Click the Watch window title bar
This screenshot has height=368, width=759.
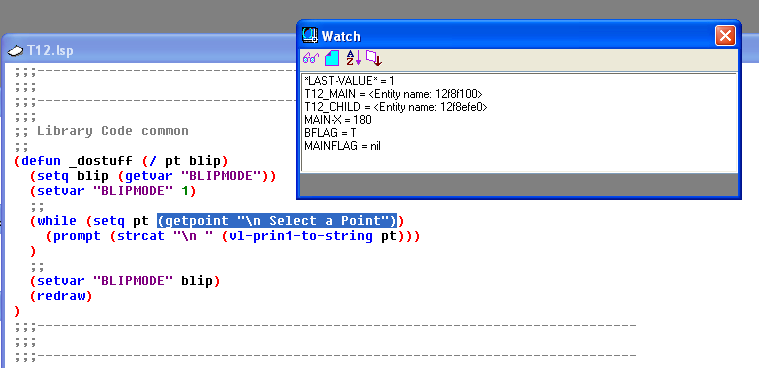click(518, 36)
